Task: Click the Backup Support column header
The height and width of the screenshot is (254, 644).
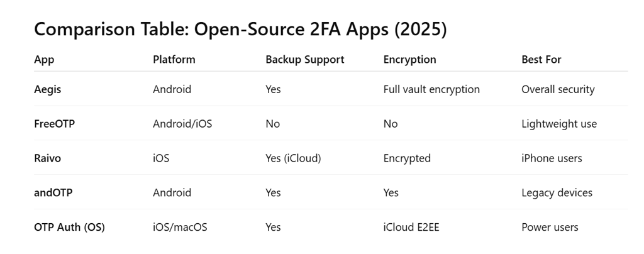Action: [x=304, y=60]
